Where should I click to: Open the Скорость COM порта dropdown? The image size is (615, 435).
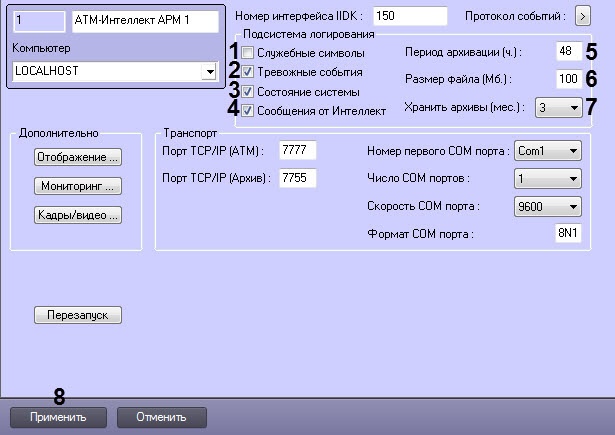tap(573, 206)
